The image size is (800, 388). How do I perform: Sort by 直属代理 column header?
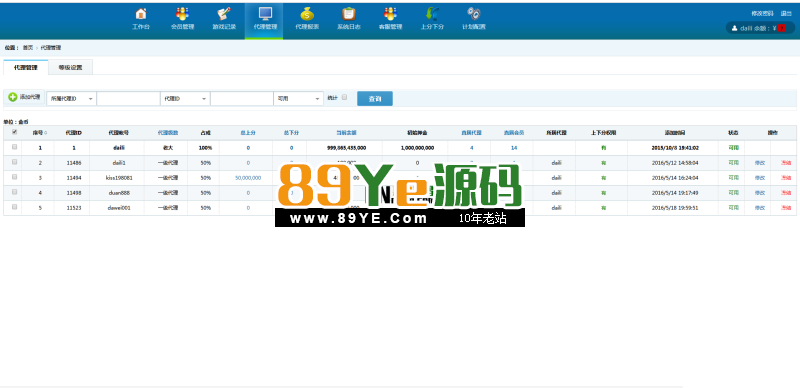click(471, 133)
